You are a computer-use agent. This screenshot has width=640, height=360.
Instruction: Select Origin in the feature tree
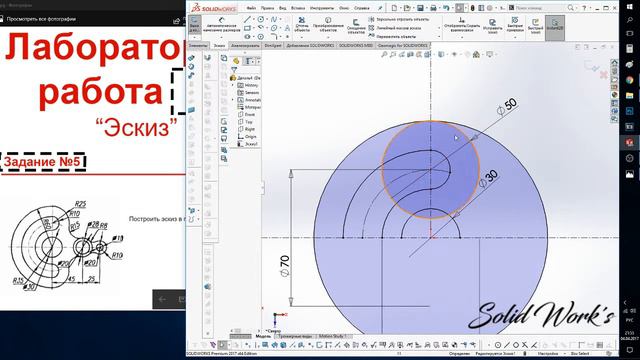point(247,137)
